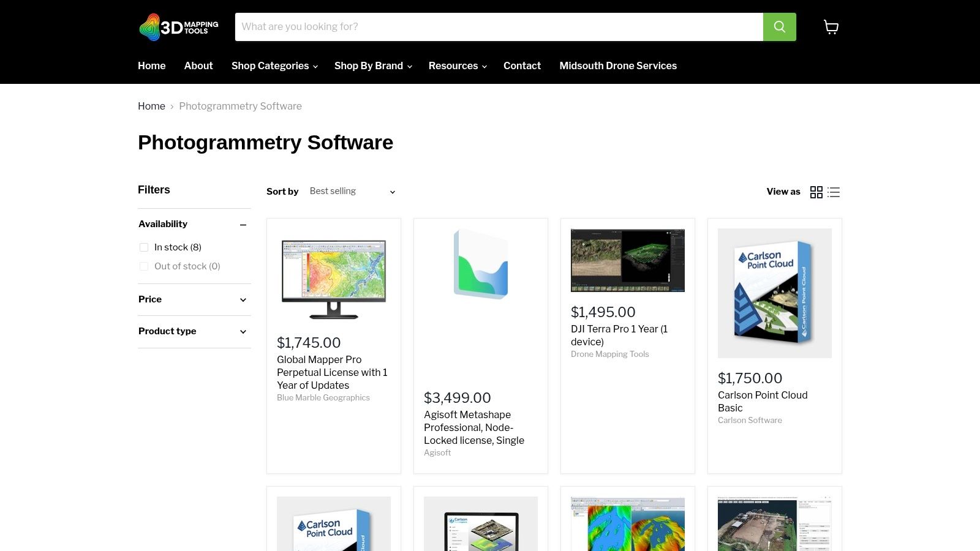Image resolution: width=980 pixels, height=551 pixels.
Task: Open the Sort by Best selling dropdown
Action: tap(352, 192)
